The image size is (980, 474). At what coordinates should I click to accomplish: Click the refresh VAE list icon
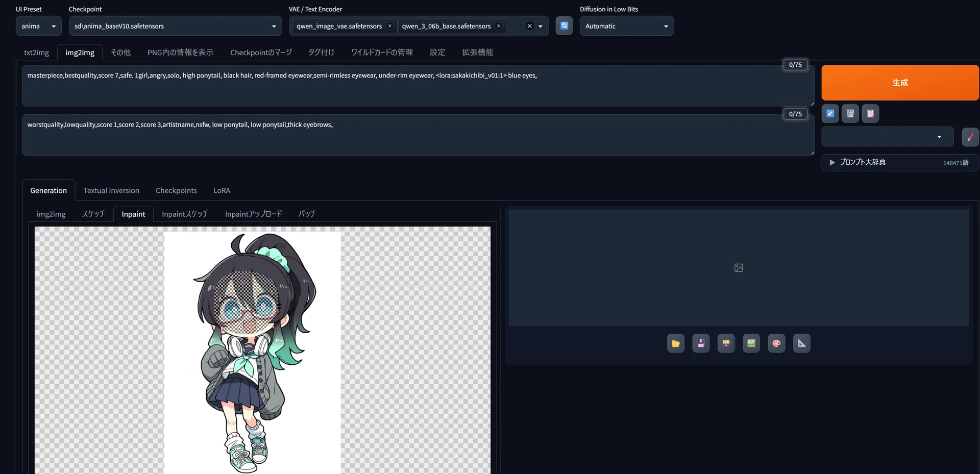[x=564, y=26]
